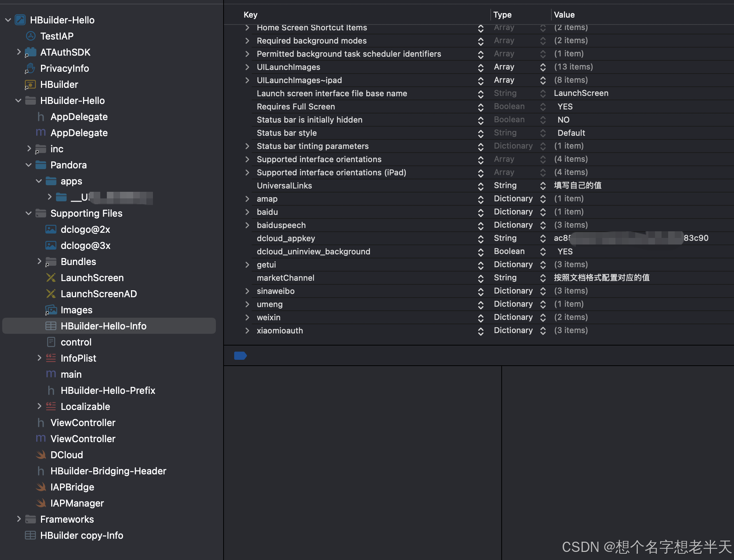Toggle dcloud_uninview_background YES value stepper
The image size is (734, 560).
(543, 251)
